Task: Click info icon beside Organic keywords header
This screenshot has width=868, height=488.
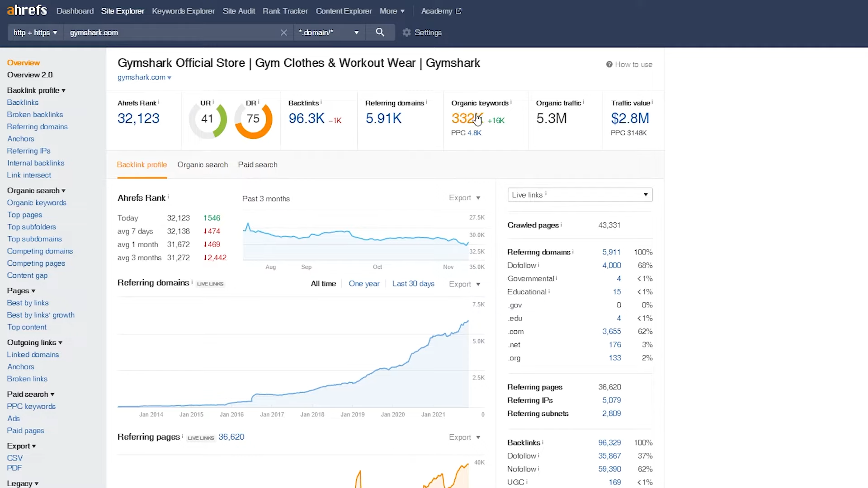Action: [511, 102]
